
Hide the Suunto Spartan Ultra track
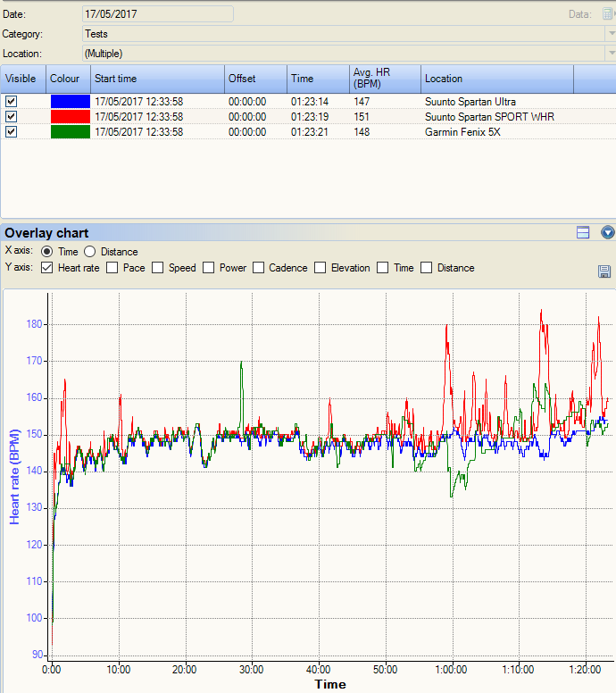(12, 102)
